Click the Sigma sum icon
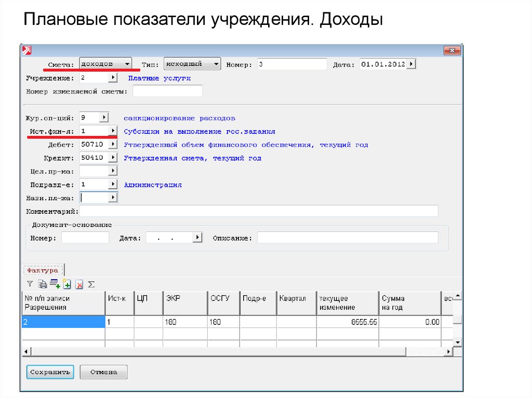 coord(91,284)
